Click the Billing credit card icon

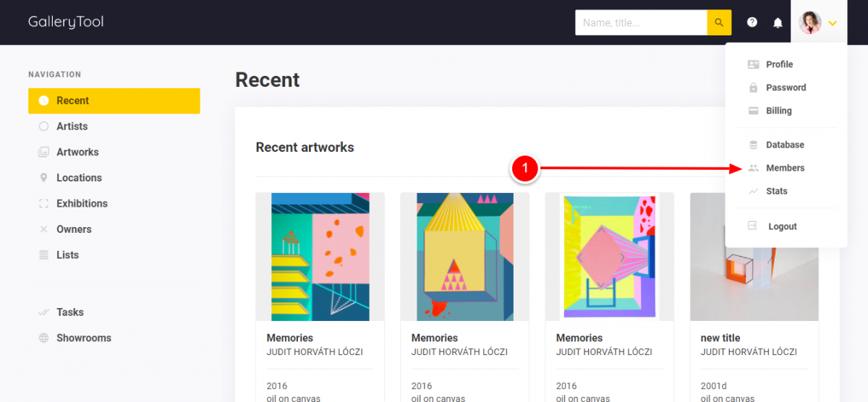pos(753,111)
